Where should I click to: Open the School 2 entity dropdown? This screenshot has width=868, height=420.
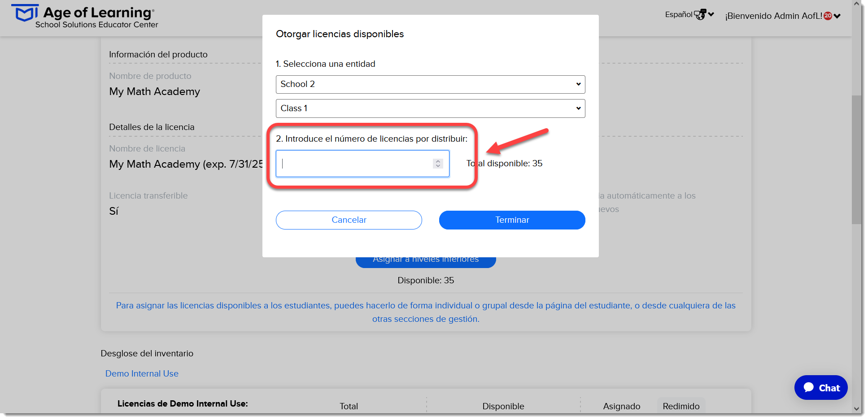tap(430, 84)
